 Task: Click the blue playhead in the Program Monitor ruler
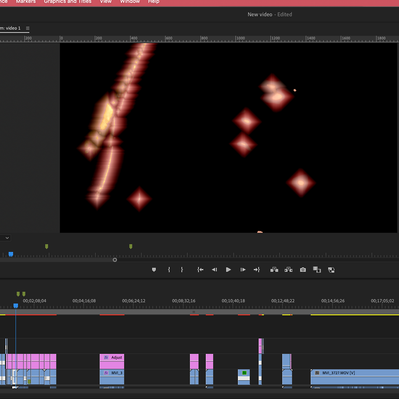pyautogui.click(x=11, y=254)
